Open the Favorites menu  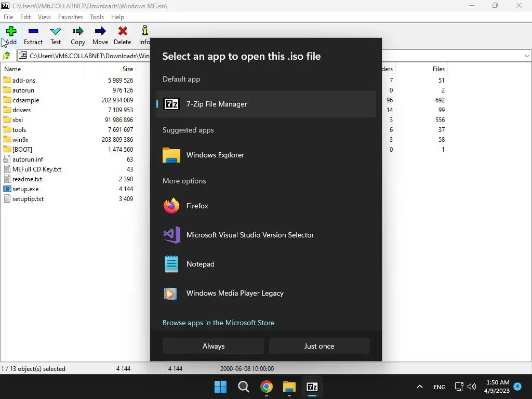(70, 17)
